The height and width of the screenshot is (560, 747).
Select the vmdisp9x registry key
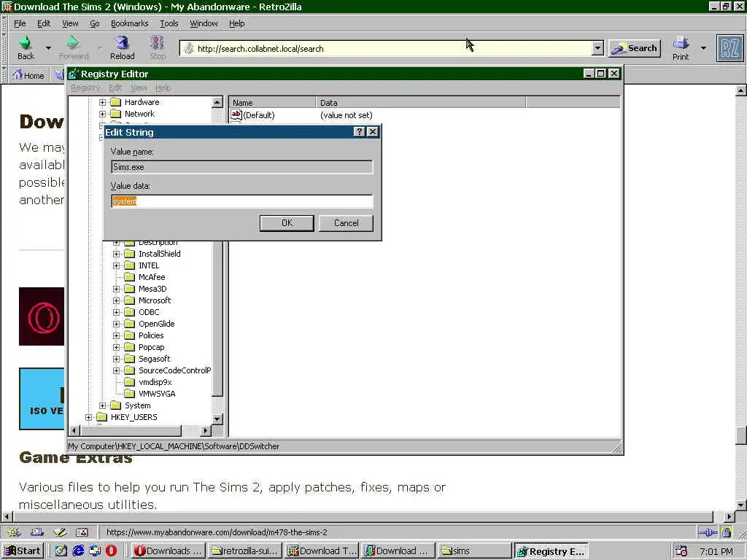point(155,382)
